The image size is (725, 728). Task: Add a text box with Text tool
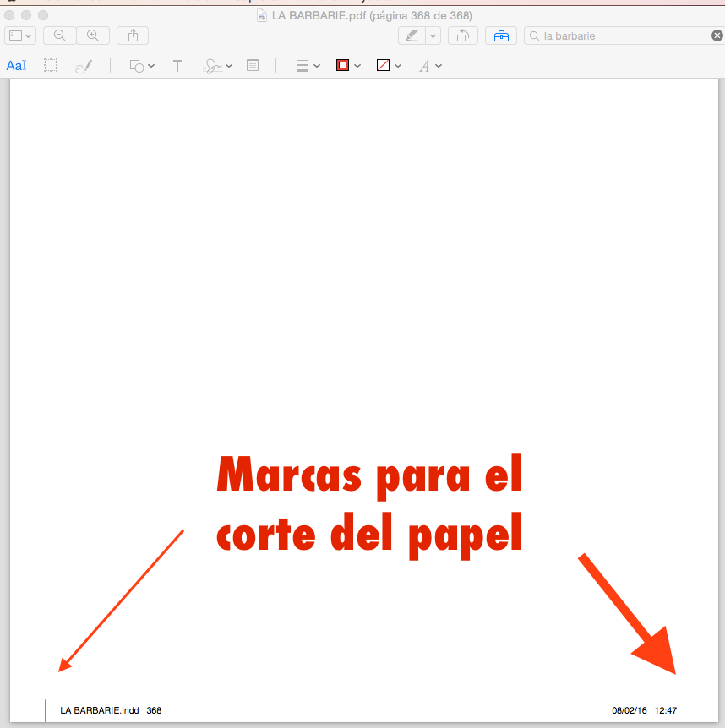[x=177, y=66]
